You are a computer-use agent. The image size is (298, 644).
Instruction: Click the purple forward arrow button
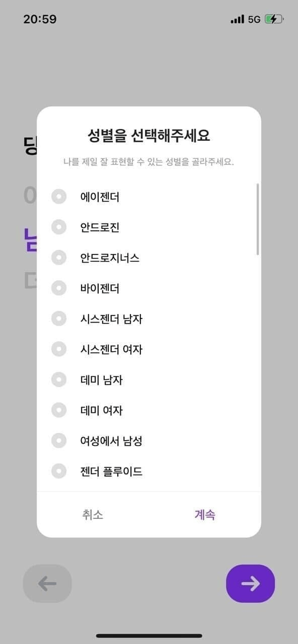pyautogui.click(x=250, y=583)
